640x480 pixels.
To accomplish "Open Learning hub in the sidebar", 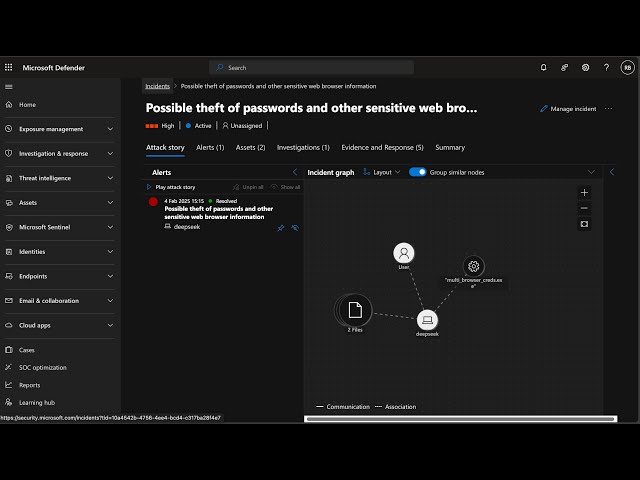I will [37, 402].
